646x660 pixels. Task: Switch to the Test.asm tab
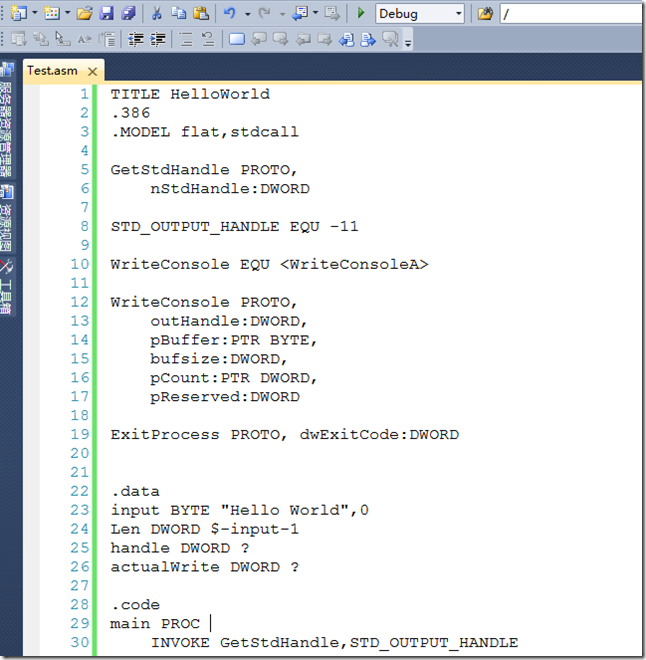[x=53, y=70]
